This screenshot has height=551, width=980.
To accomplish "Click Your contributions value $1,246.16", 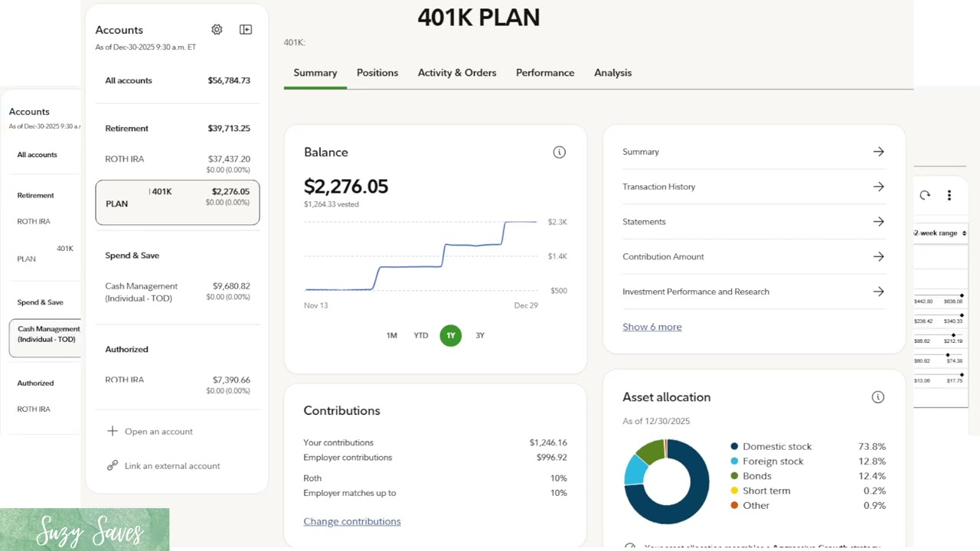I will click(548, 442).
